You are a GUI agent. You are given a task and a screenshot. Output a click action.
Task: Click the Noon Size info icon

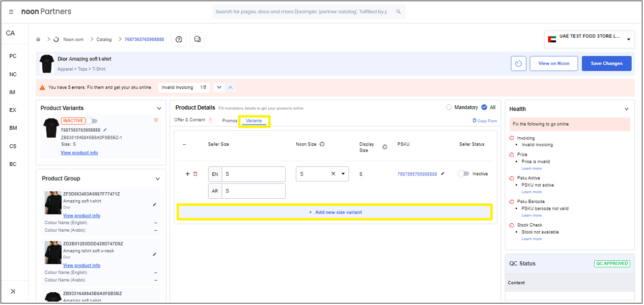tap(322, 144)
